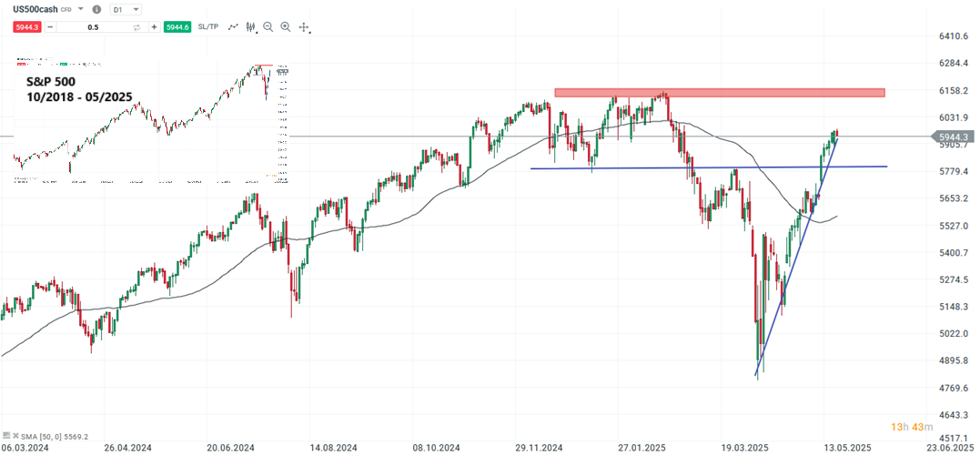Toggle the SL/TP option

[207, 27]
